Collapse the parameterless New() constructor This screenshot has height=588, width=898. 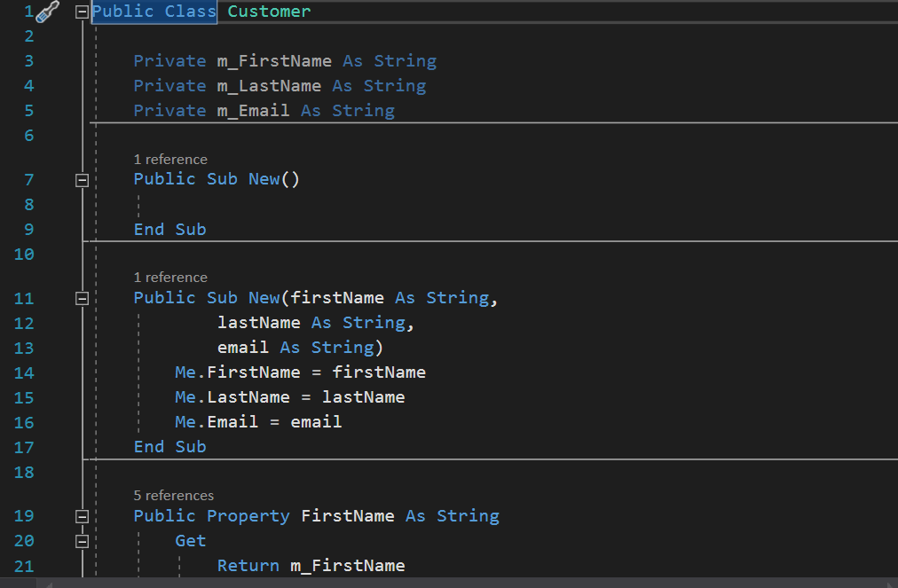click(x=81, y=179)
